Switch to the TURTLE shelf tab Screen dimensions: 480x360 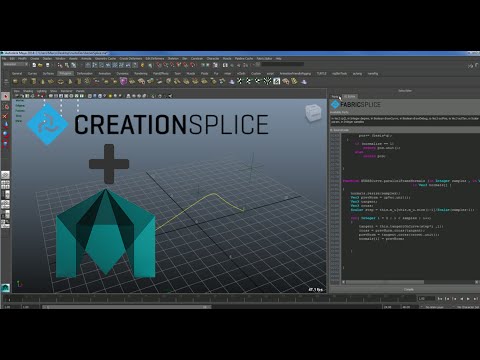tap(322, 74)
